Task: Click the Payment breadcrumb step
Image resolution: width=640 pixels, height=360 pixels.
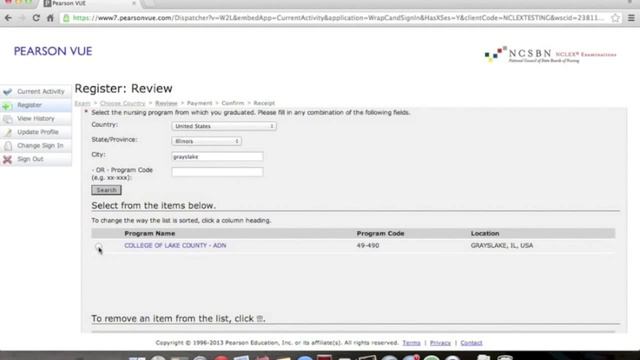Action: tap(200, 103)
